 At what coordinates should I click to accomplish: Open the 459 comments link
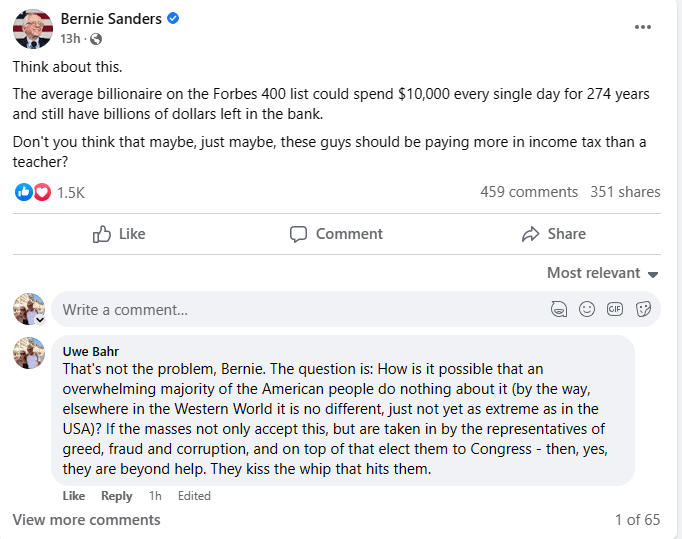[x=528, y=192]
